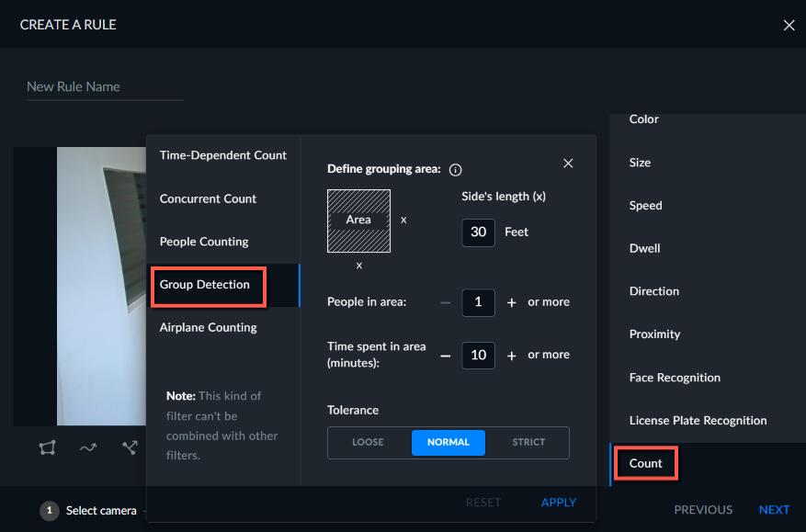Increase time spent in area minutes
Image resolution: width=806 pixels, height=532 pixels.
pyautogui.click(x=512, y=356)
